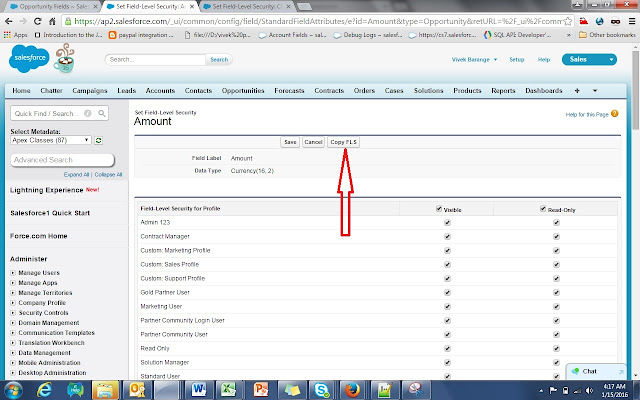Image resolution: width=640 pixels, height=400 pixels.
Task: Open PowerPoint from the taskbar
Action: [x=260, y=390]
